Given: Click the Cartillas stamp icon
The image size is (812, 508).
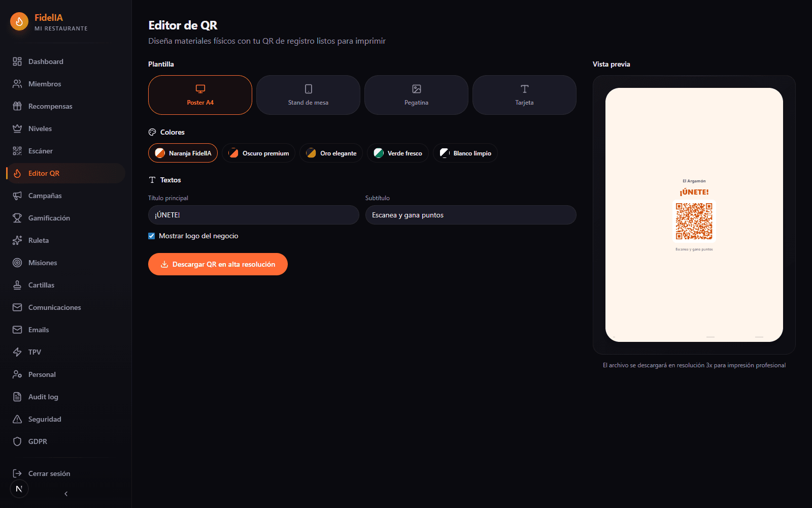Looking at the screenshot, I should click(x=17, y=285).
